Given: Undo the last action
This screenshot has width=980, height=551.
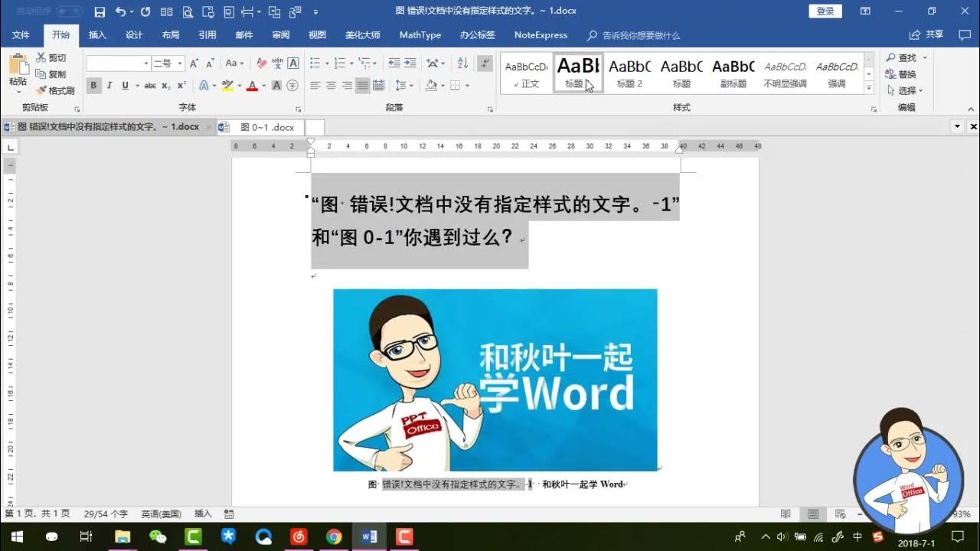Looking at the screenshot, I should coord(120,11).
